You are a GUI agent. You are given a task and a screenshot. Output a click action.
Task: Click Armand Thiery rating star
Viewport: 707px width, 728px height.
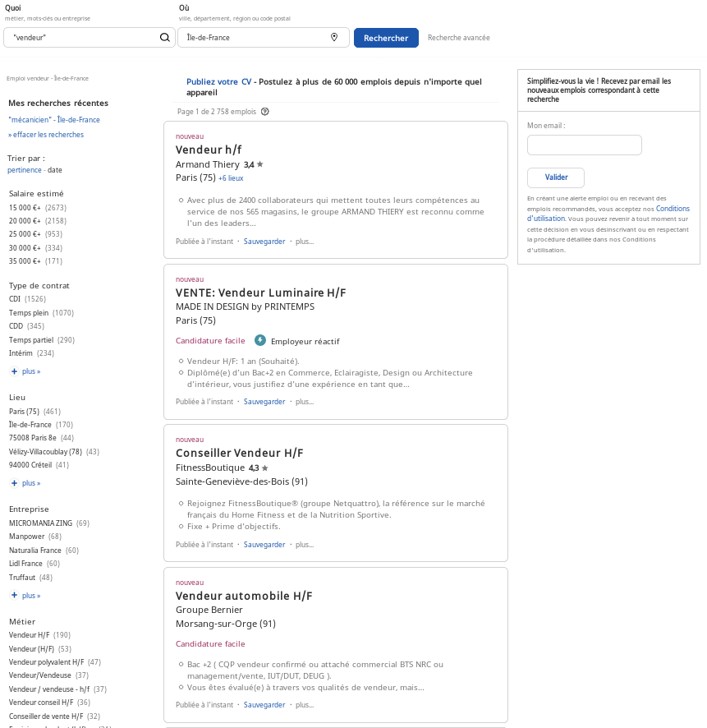tap(259, 164)
